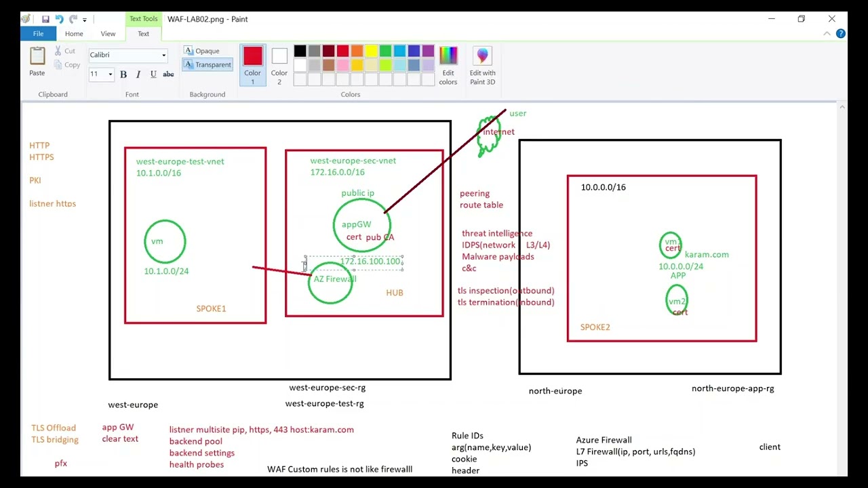The height and width of the screenshot is (488, 868).
Task: Pick the brown palette color
Action: point(328,65)
